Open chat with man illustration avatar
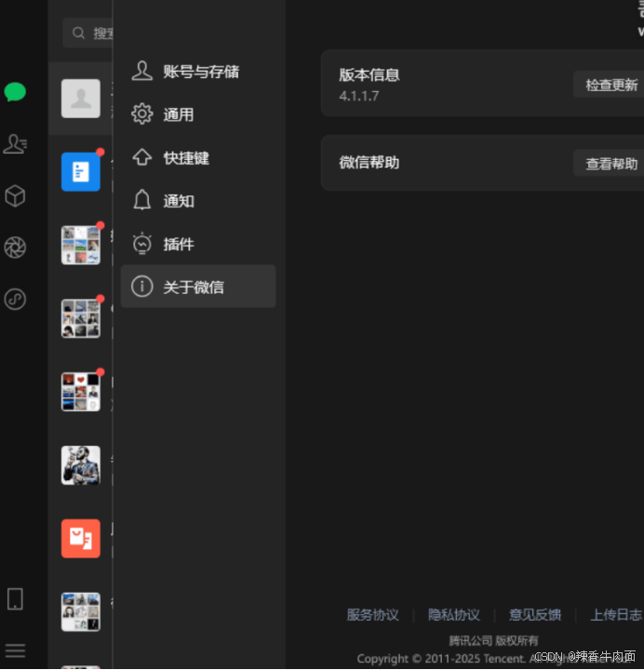Viewport: 644px width, 670px height. tap(81, 465)
